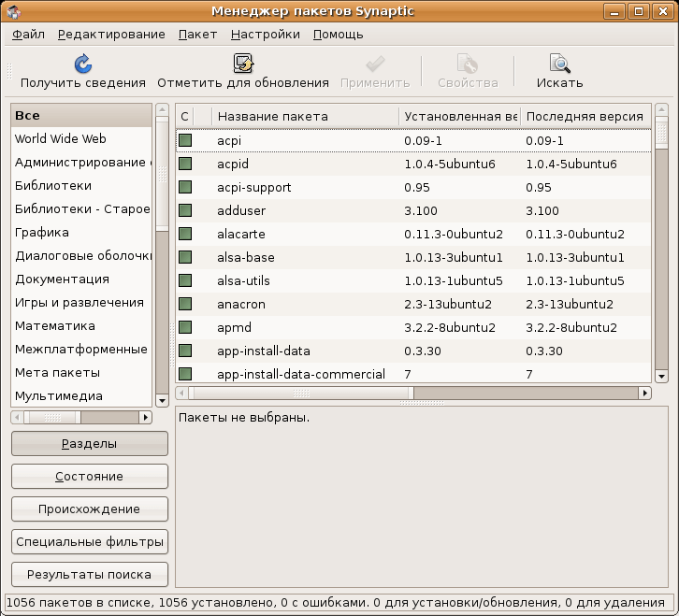679x616 pixels.
Task: Switch to Состояние filter view
Action: pos(90,476)
